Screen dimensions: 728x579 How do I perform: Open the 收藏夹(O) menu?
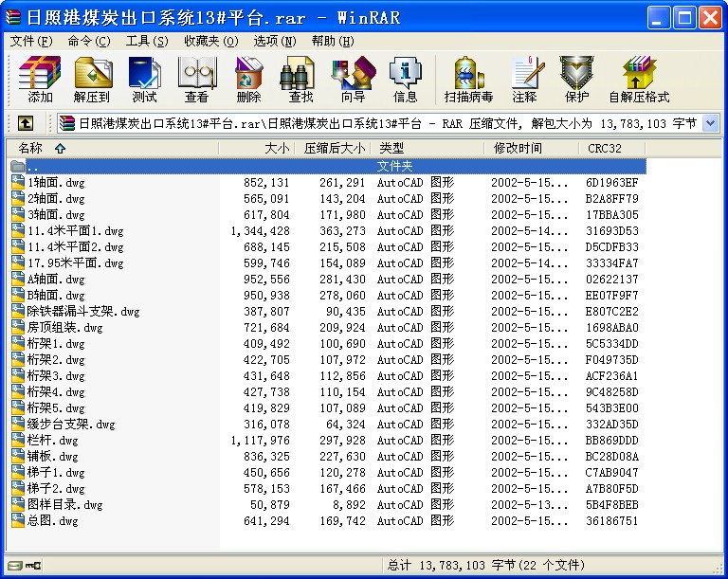[x=210, y=42]
